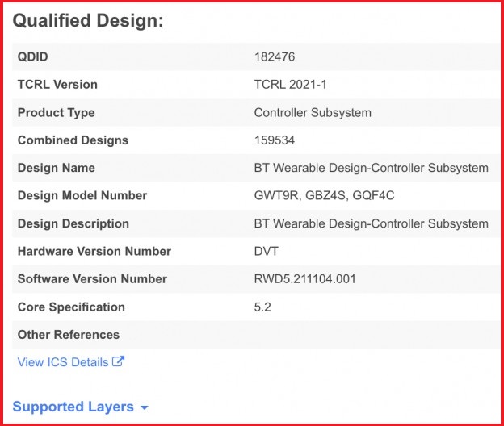Click the Design Model Number label

pos(82,195)
